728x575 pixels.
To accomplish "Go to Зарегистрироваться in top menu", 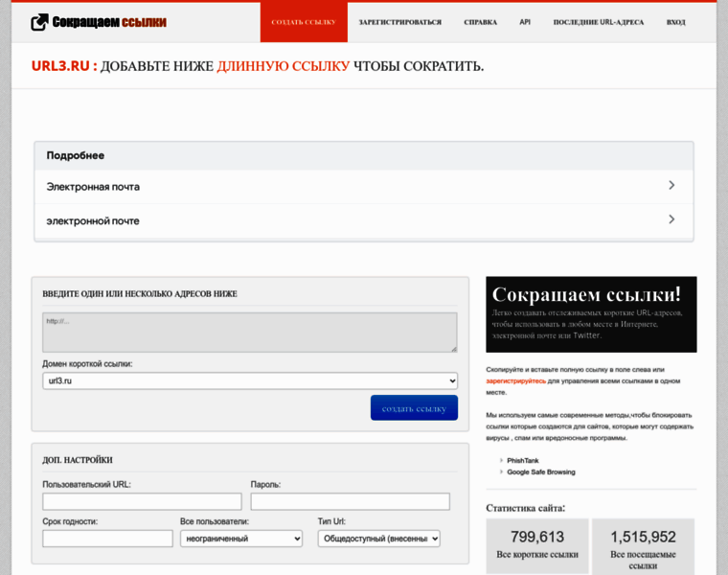I will coord(399,22).
